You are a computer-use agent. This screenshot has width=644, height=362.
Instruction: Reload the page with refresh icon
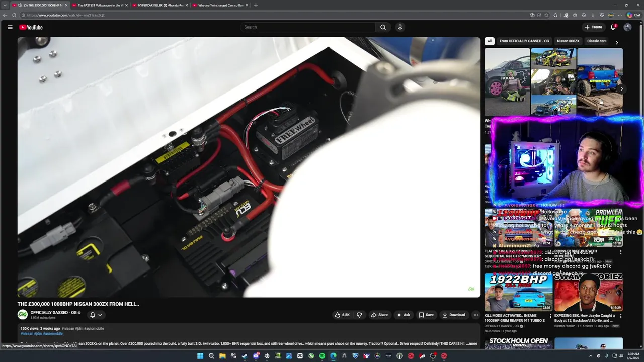click(14, 15)
